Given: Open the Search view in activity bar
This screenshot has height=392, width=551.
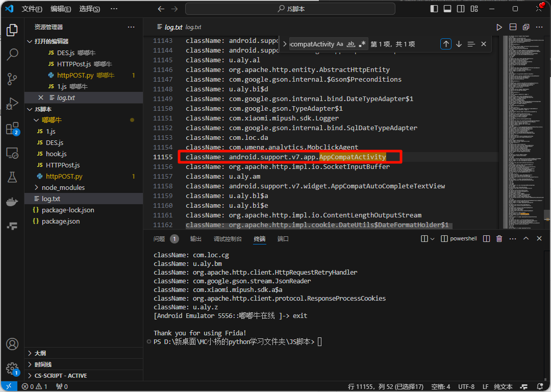Looking at the screenshot, I should tap(12, 54).
